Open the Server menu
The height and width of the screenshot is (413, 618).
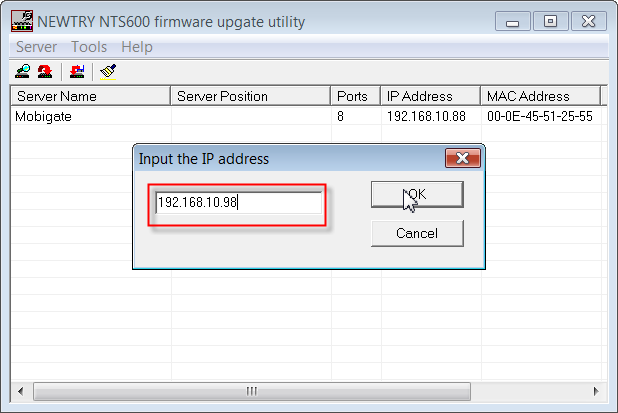coord(36,47)
